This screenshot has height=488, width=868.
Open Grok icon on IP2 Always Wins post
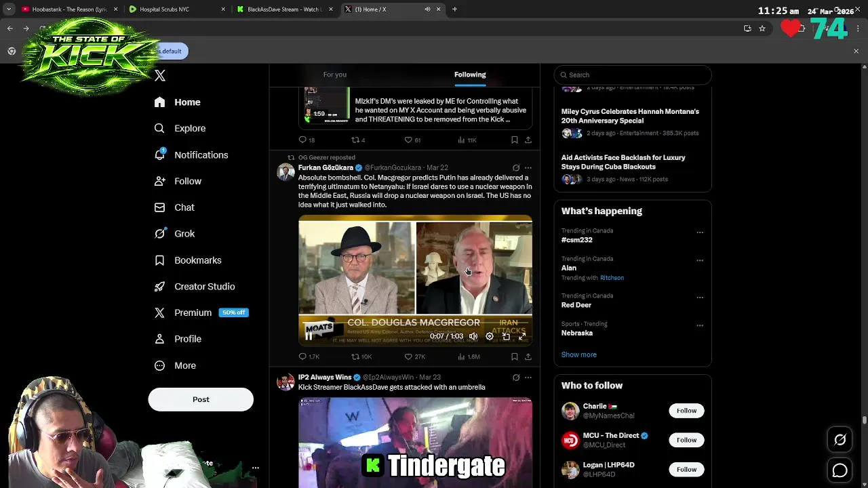516,378
